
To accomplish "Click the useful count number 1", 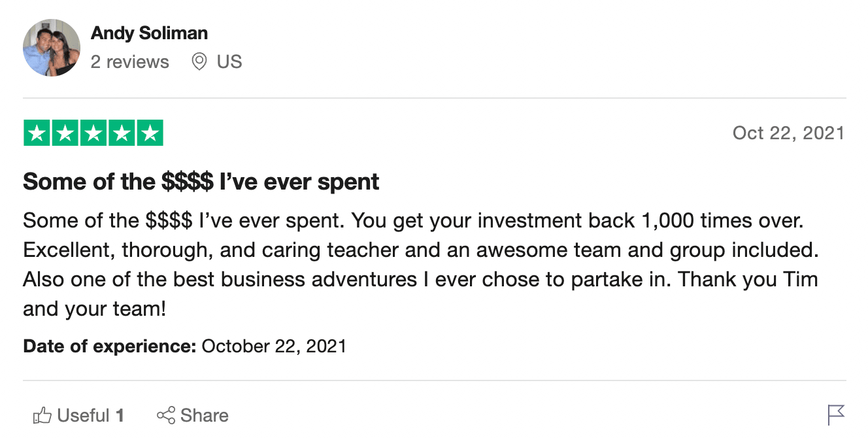I will (120, 415).
